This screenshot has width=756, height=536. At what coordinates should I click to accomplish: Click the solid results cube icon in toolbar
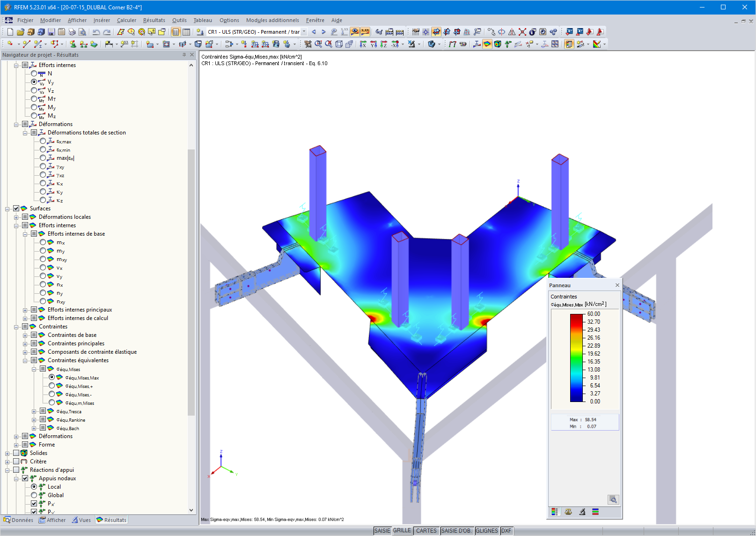498,44
